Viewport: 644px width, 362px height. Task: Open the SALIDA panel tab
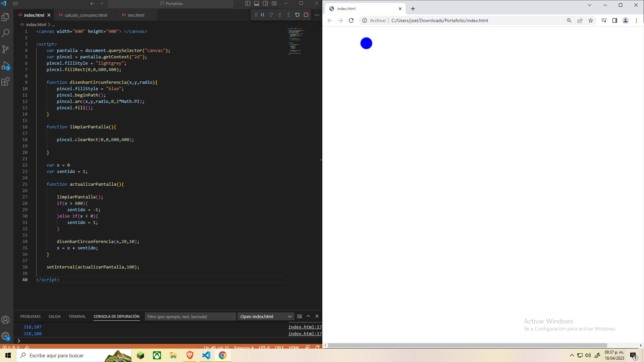[x=54, y=316]
